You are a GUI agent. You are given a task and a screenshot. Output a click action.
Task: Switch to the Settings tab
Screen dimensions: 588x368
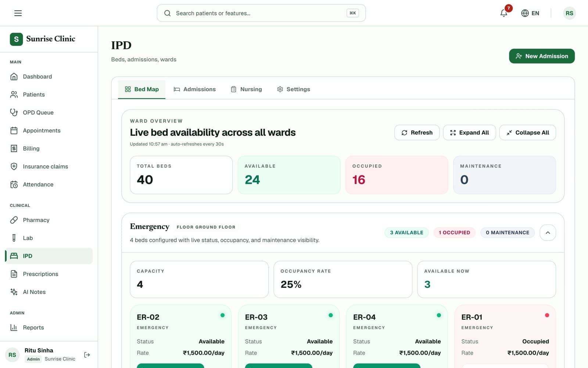(293, 89)
